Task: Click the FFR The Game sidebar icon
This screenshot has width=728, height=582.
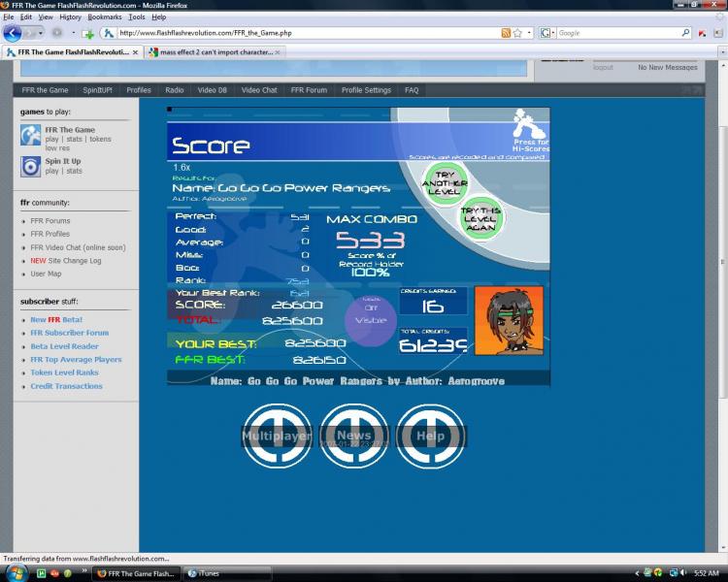Action: (31, 135)
